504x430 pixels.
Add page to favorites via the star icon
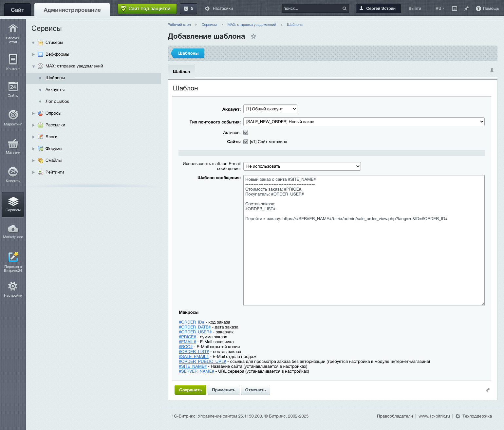(x=253, y=37)
